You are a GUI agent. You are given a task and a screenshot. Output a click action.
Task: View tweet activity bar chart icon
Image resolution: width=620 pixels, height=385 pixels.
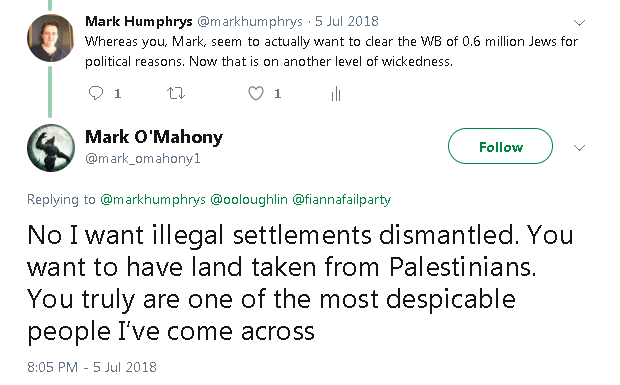[x=336, y=94]
